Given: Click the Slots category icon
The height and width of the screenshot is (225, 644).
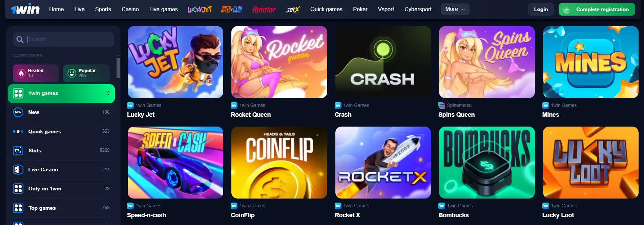Looking at the screenshot, I should pos(18,150).
